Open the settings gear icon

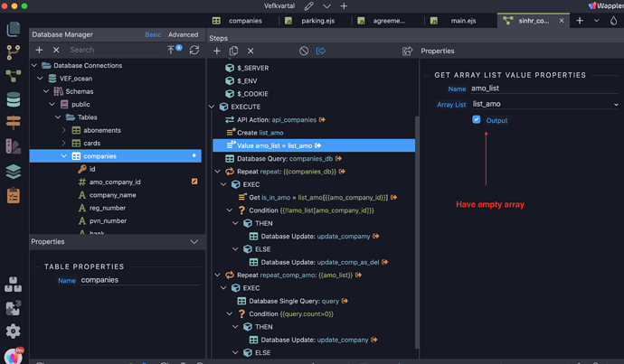(x=14, y=331)
